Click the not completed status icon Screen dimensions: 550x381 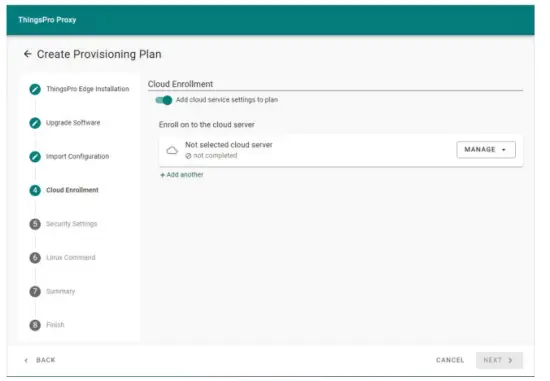pos(188,156)
